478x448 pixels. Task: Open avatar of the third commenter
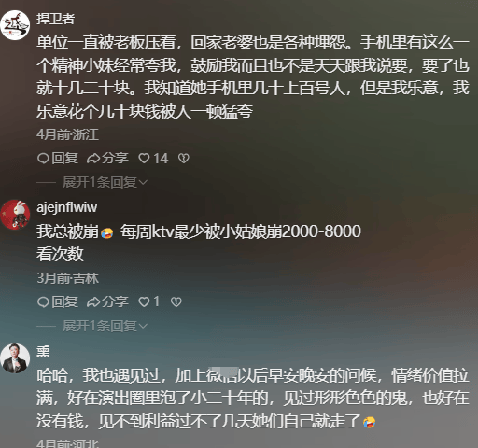point(15,358)
